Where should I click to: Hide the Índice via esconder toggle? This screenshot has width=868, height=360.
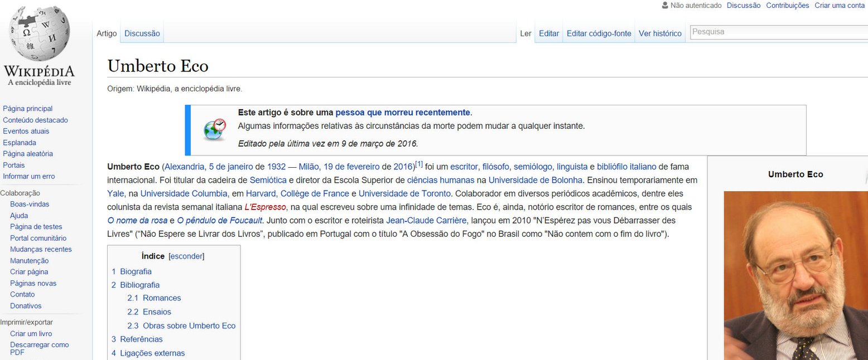coord(186,256)
